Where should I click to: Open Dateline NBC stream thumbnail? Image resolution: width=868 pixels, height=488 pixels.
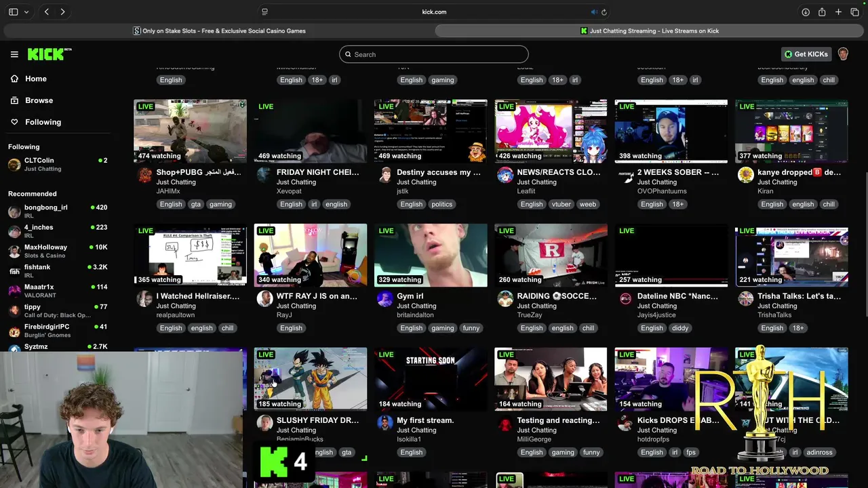click(x=671, y=256)
